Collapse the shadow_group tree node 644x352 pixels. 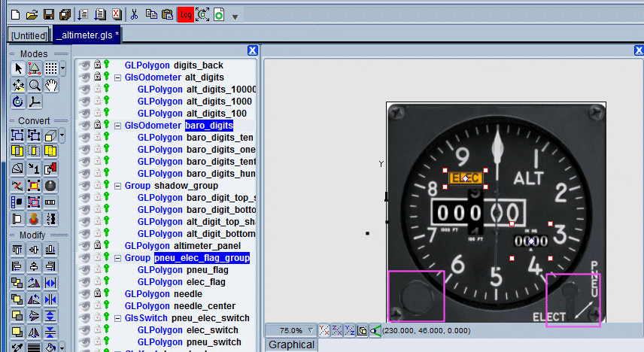click(x=117, y=186)
